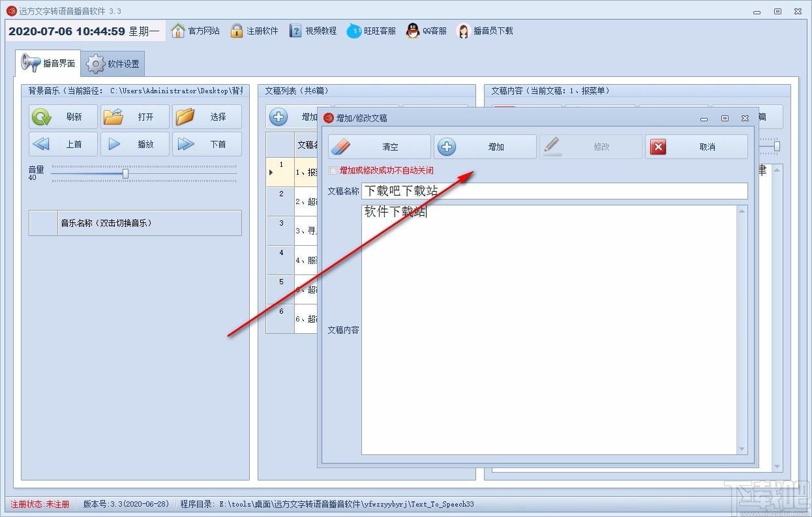
Task: Switch to 软件设置 tab
Action: tap(113, 64)
